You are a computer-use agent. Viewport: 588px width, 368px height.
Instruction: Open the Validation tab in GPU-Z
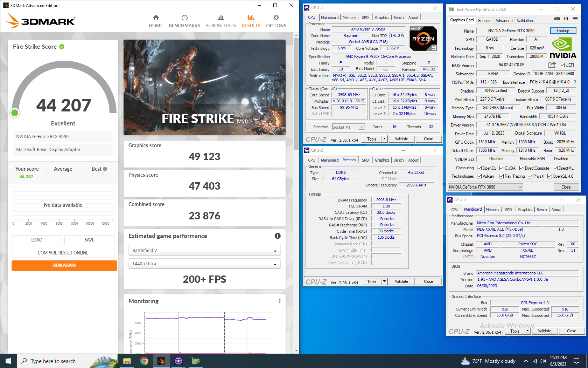pos(525,21)
